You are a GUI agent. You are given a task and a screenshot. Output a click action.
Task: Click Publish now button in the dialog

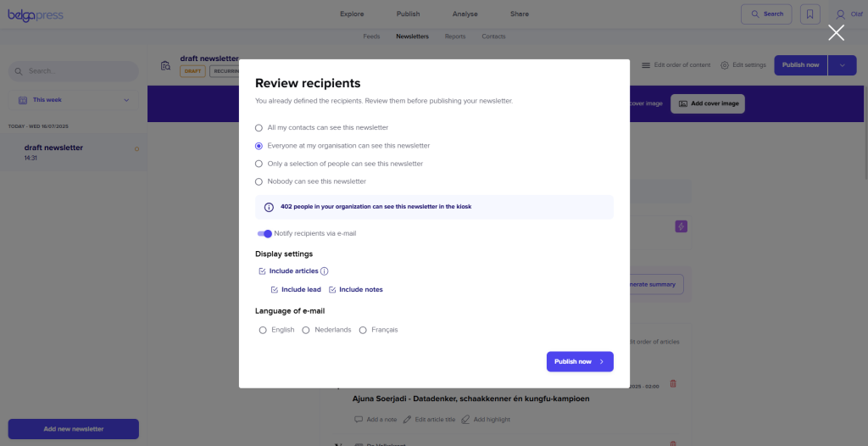coord(579,361)
